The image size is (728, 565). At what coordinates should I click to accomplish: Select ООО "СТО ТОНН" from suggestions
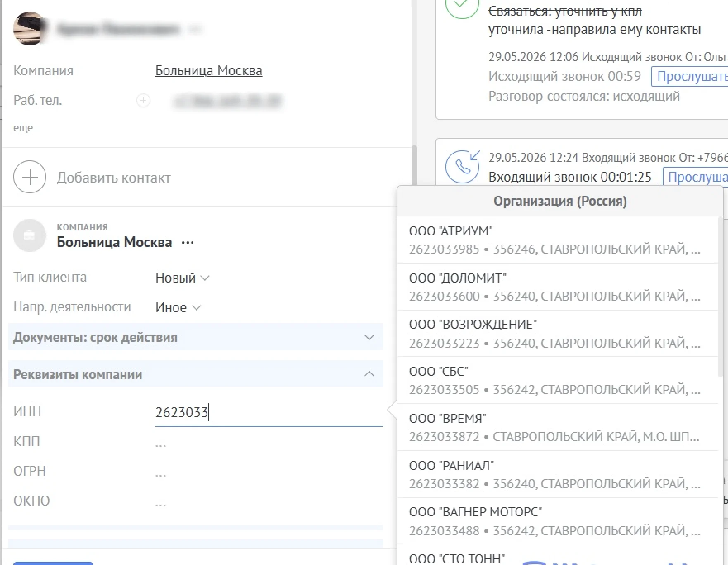tap(558, 555)
